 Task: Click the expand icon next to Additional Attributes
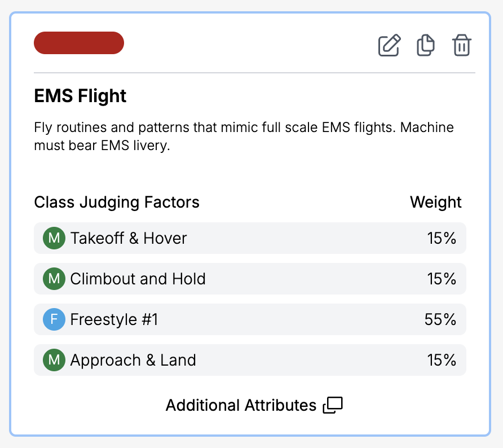[333, 405]
